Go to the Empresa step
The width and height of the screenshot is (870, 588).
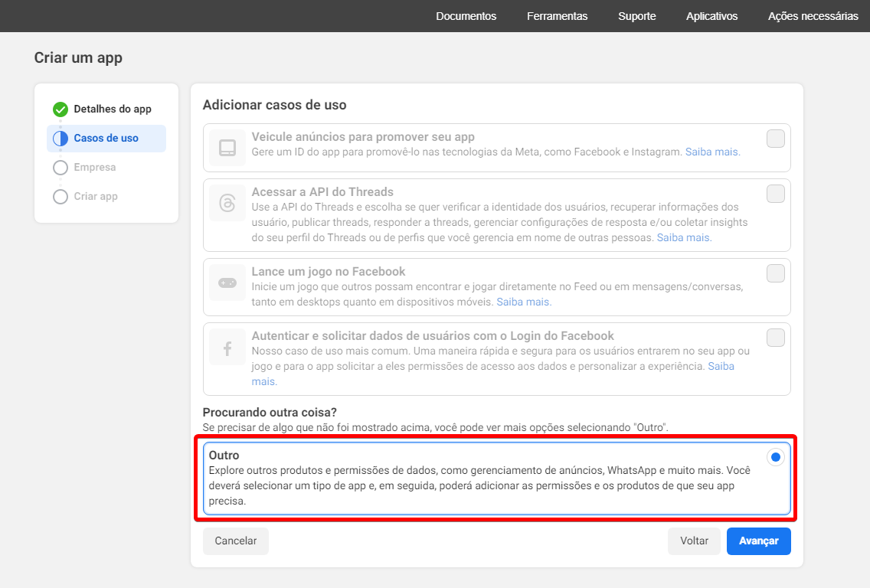[95, 167]
